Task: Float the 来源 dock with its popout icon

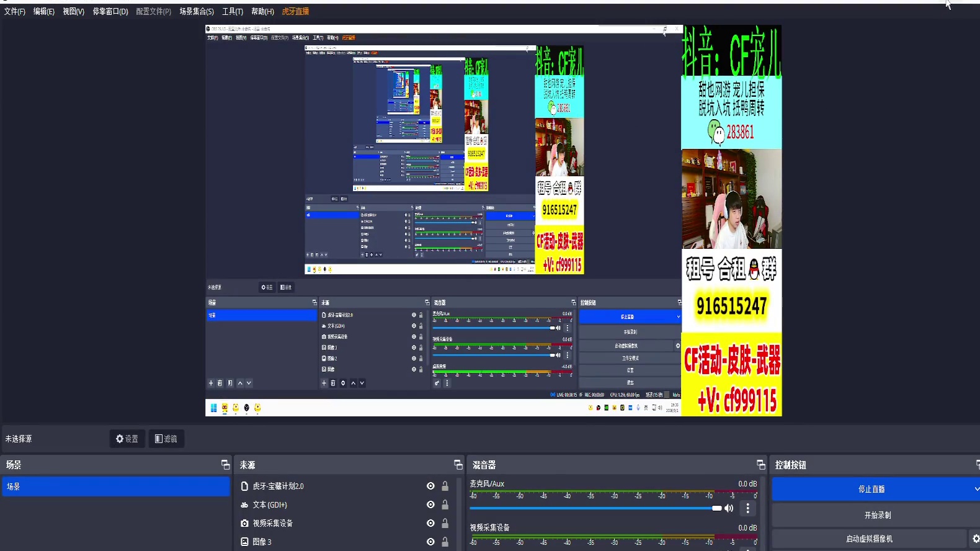Action: click(458, 465)
